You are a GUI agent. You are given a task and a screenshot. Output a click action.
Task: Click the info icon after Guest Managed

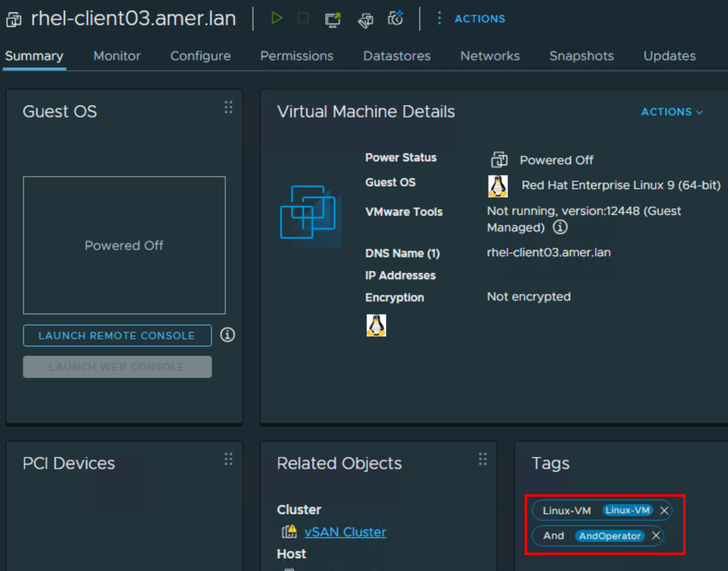click(x=559, y=227)
